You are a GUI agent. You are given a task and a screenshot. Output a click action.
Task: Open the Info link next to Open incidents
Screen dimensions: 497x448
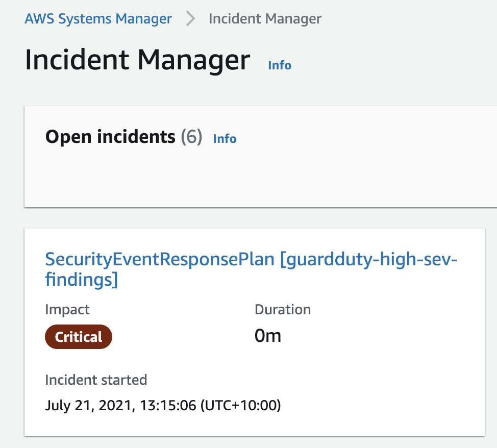coord(225,138)
